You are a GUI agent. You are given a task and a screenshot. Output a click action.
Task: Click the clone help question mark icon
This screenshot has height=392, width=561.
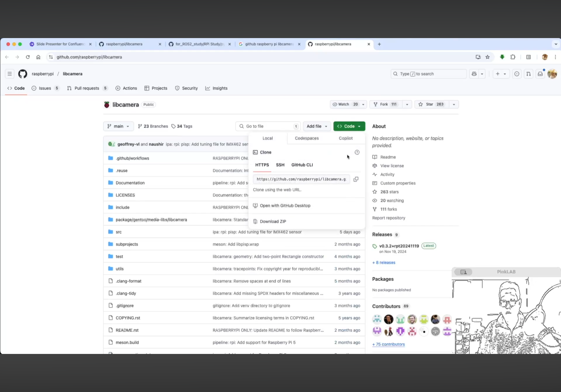tap(357, 152)
